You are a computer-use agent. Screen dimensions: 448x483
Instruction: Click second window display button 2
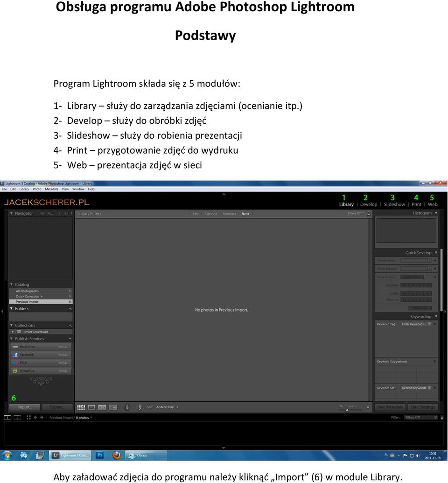[x=18, y=418]
